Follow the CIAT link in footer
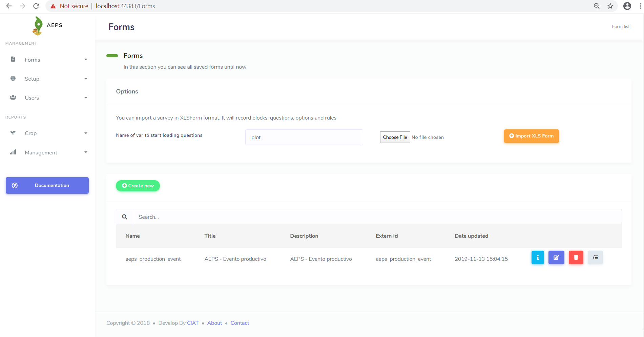The image size is (644, 337). (193, 323)
